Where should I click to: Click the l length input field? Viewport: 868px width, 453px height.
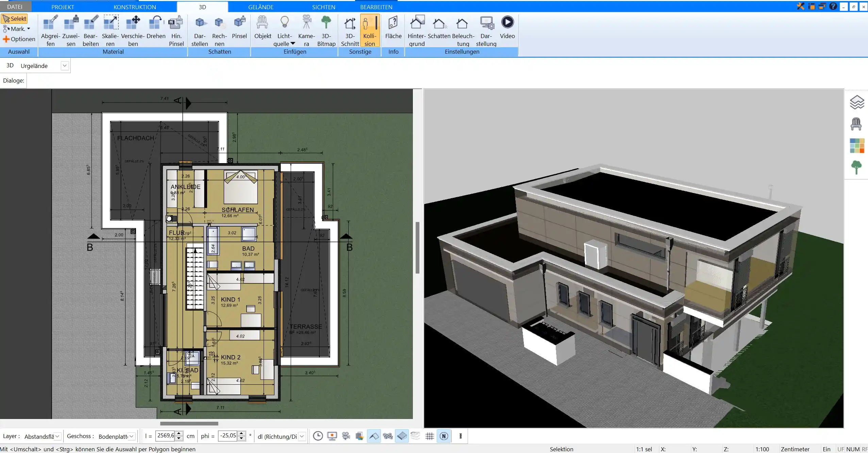(x=166, y=436)
